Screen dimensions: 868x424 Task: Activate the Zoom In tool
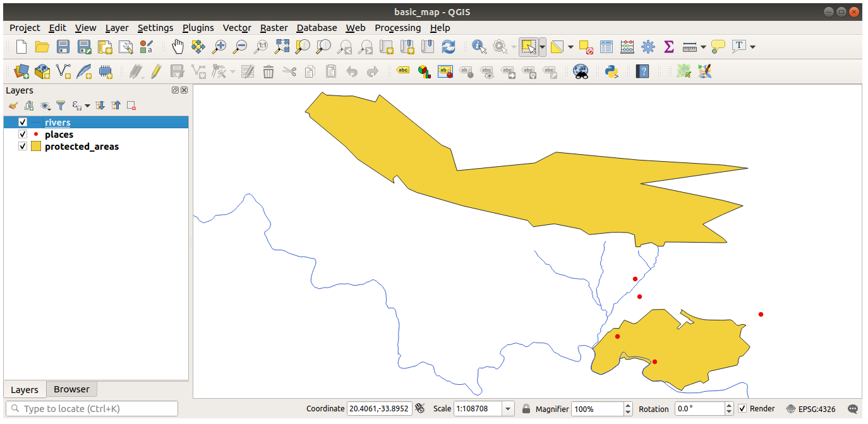219,46
